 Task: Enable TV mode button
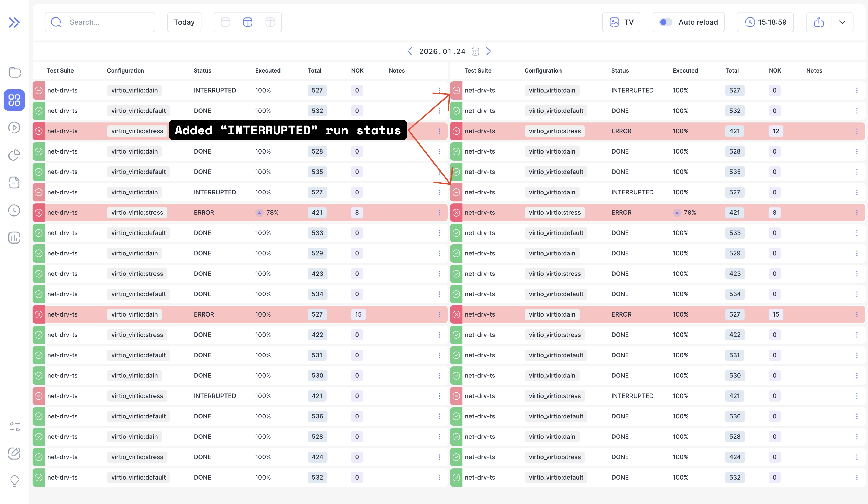[x=621, y=22]
